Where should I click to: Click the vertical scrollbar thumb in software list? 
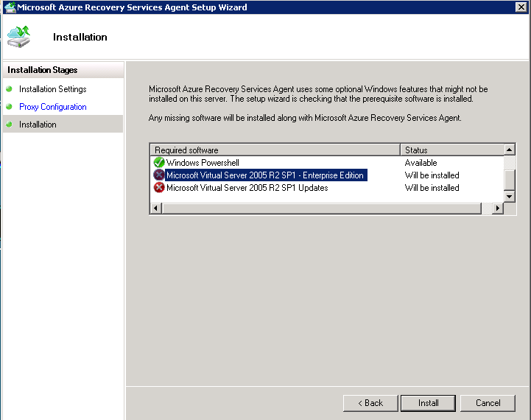click(x=510, y=180)
